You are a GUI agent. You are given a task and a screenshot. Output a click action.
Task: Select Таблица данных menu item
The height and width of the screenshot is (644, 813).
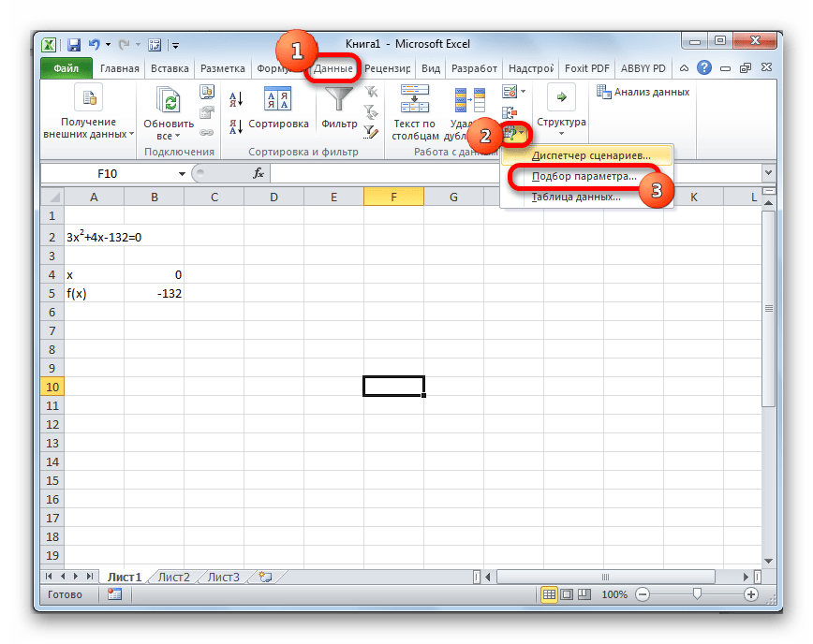(x=576, y=197)
